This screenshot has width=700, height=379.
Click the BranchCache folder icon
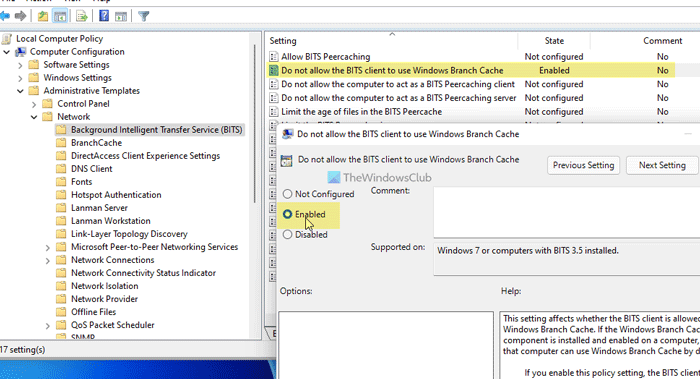(x=61, y=143)
